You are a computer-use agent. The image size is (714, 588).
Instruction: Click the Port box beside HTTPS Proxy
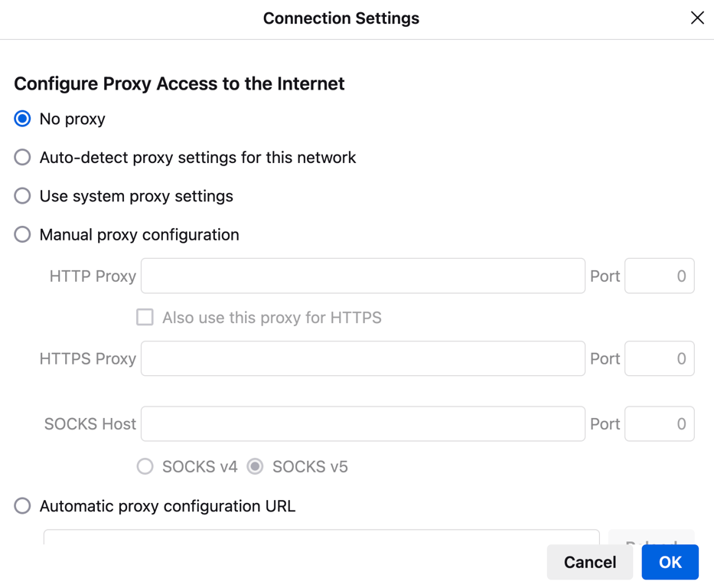659,358
